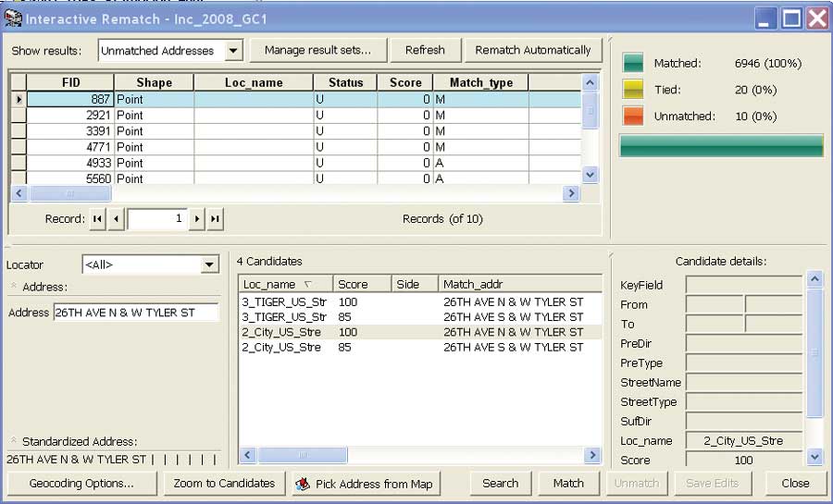Click the candidates horizontal scrollbar thumb
833x504 pixels.
[303, 455]
